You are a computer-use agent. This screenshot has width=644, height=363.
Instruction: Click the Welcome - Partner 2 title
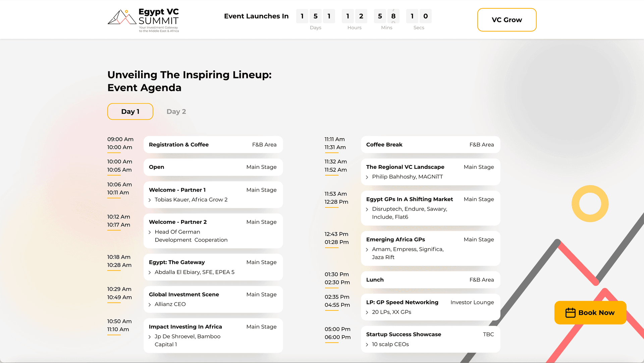coord(178,222)
